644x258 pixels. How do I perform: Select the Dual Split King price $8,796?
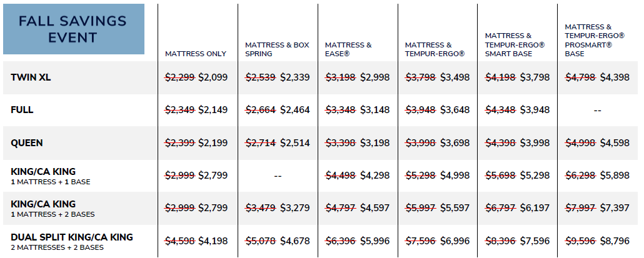point(615,241)
